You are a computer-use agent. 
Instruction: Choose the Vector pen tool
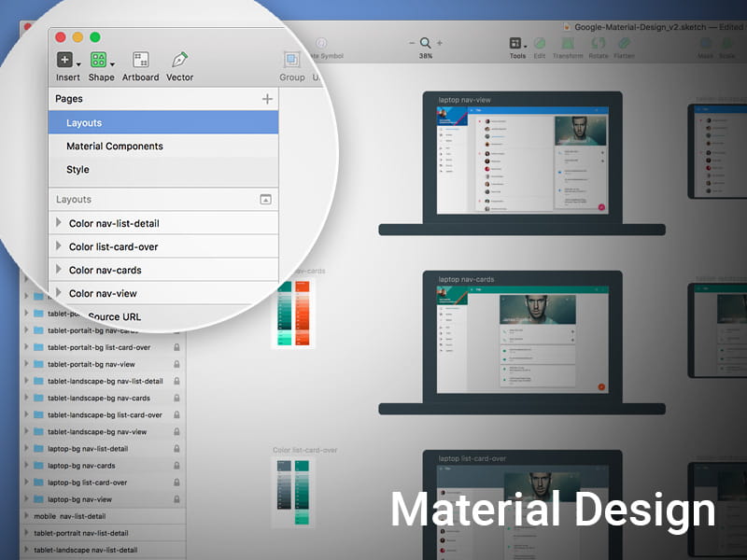coord(179,61)
